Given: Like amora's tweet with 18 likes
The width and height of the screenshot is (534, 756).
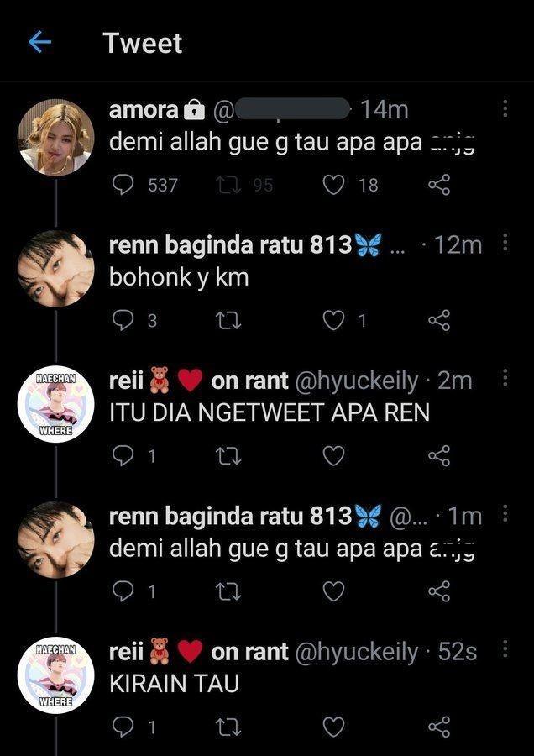Looking at the screenshot, I should pos(333,185).
